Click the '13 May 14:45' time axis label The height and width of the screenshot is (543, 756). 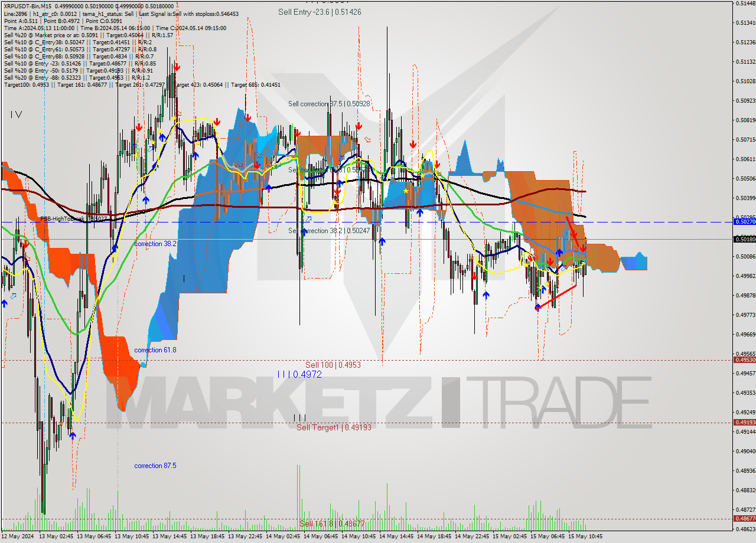coord(170,537)
